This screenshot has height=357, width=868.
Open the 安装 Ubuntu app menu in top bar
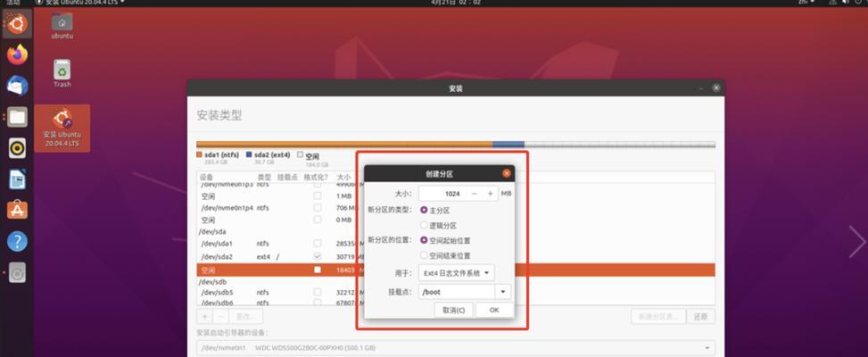point(80,2)
